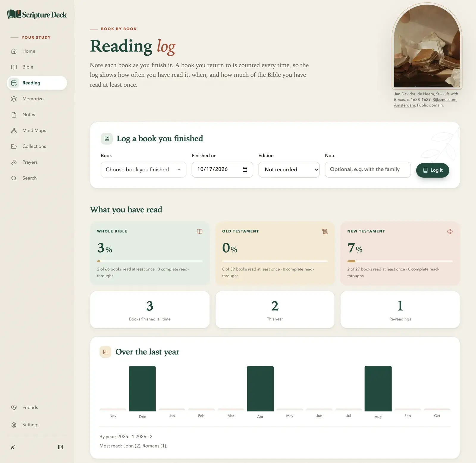Click the 'By year: 2025 · 1 2026 · 2' text
Screen dimensions: 476x463
[126, 437]
